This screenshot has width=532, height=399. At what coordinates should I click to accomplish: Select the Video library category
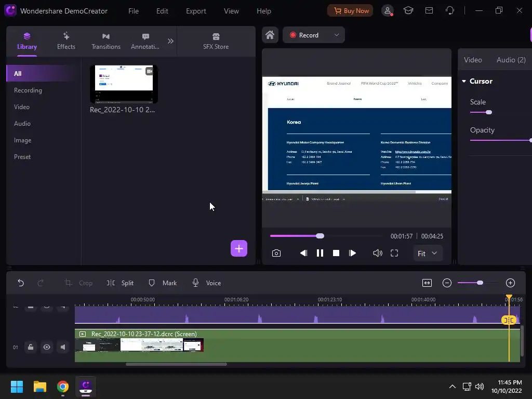[22, 107]
